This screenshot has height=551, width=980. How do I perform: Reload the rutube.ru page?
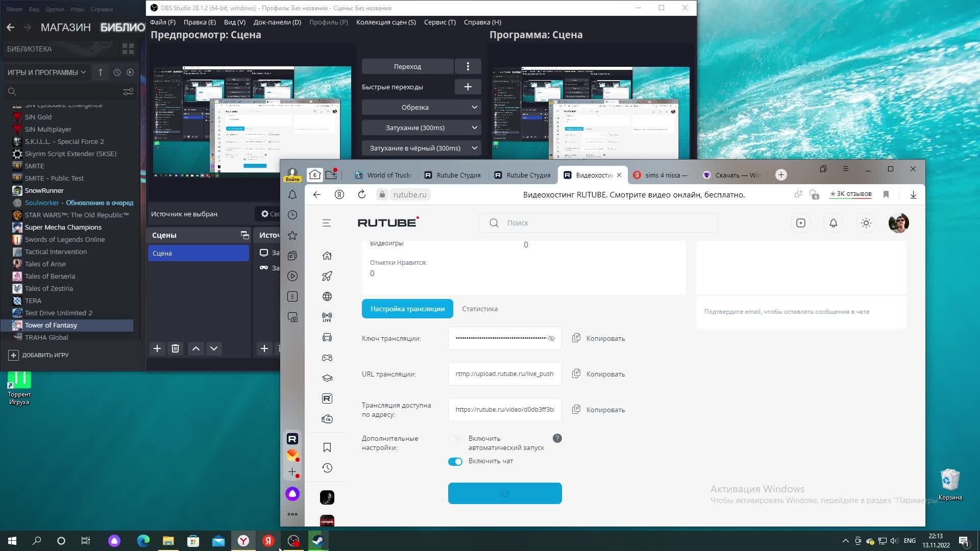362,194
